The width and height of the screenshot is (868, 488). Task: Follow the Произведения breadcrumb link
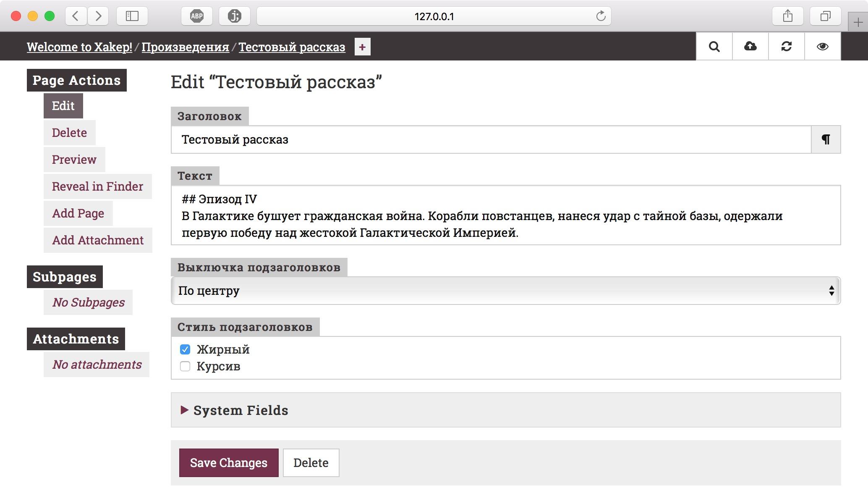pos(185,47)
